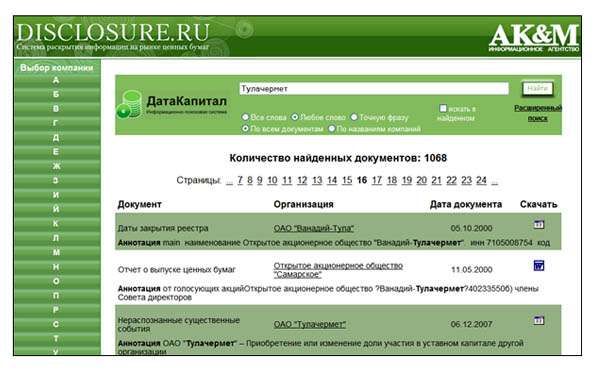Download the Тулачермет document dated 06.12.2007
Screen dimensions: 608x377
pos(539,320)
